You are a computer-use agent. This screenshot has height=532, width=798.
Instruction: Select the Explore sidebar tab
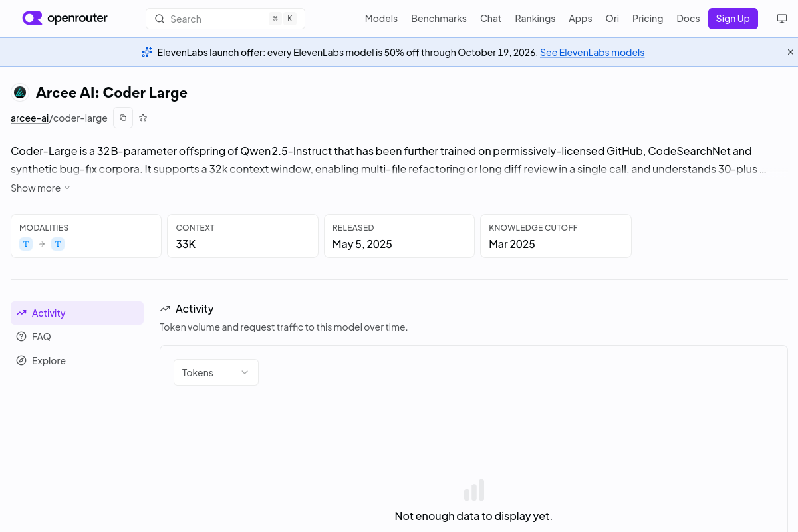point(77,360)
